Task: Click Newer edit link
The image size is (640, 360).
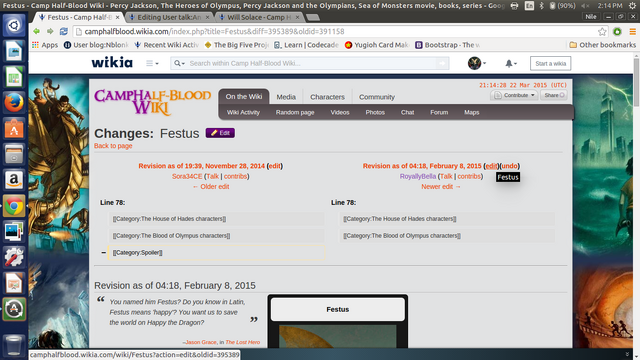Action: [x=441, y=187]
